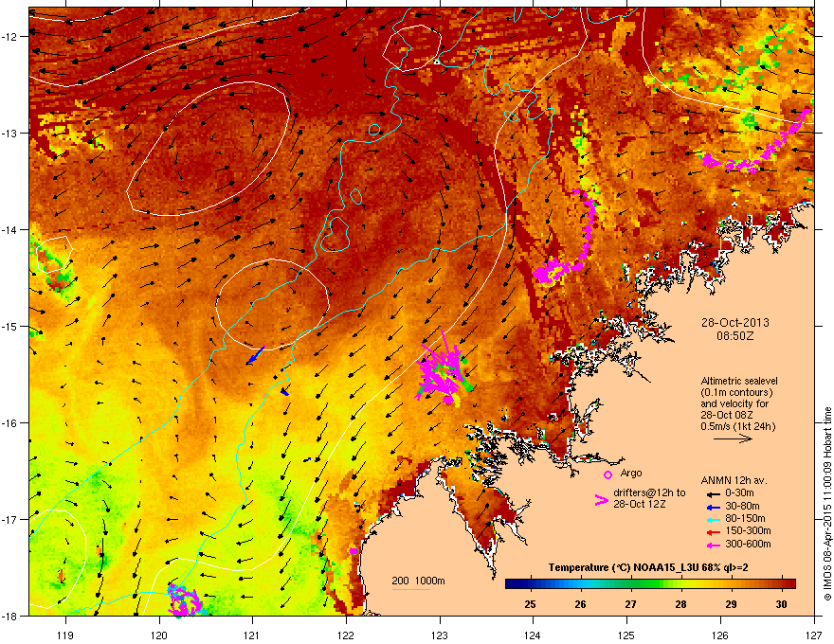Click the latitude axis label -14
Screen dimensions: 834x644
click(10, 229)
